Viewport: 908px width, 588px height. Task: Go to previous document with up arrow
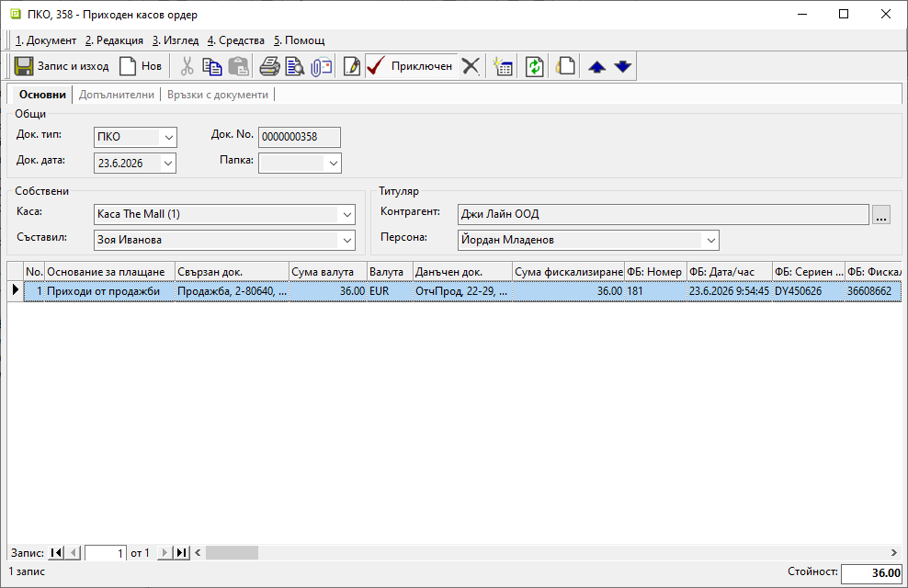tap(596, 66)
